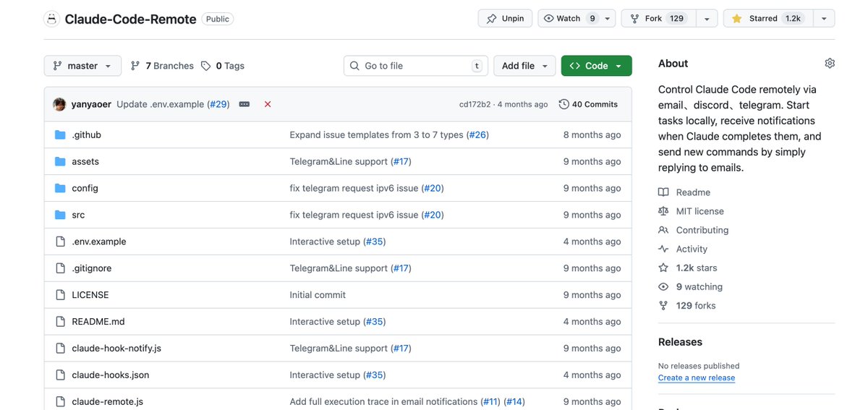Click the failed status red X icon
The height and width of the screenshot is (410, 868).
click(x=268, y=104)
